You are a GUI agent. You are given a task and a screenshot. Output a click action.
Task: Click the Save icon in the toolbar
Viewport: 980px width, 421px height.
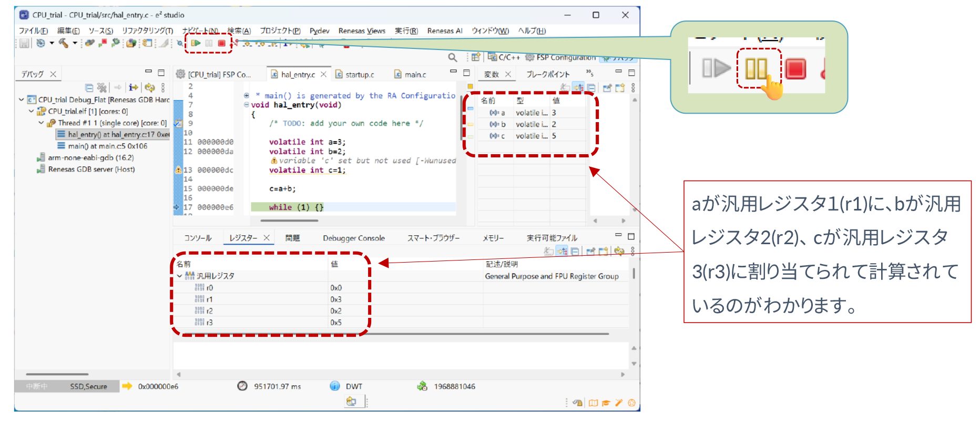tap(24, 43)
